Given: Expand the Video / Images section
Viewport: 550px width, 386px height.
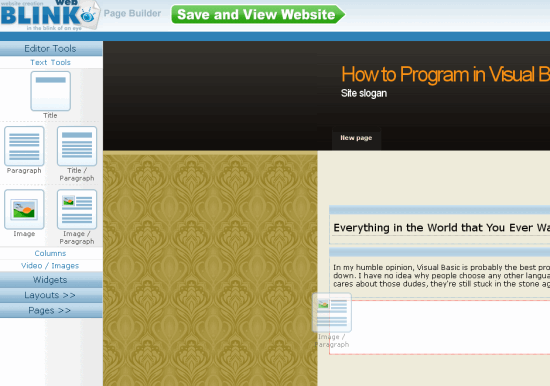Looking at the screenshot, I should (51, 266).
